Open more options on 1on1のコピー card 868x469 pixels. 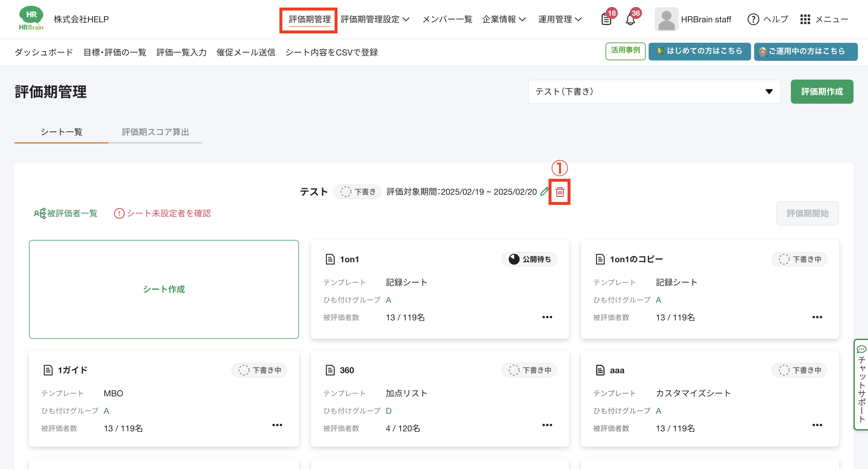click(x=817, y=317)
